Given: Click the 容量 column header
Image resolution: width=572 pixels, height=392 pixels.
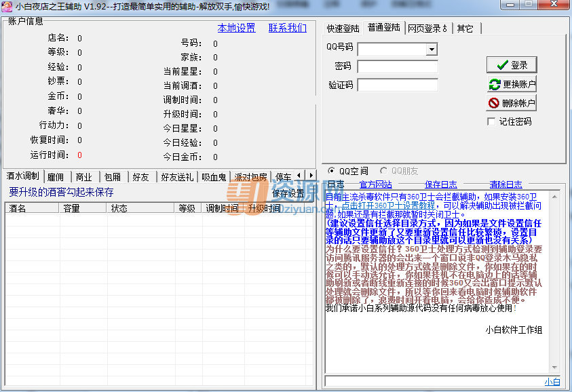Looking at the screenshot, I should tap(83, 208).
